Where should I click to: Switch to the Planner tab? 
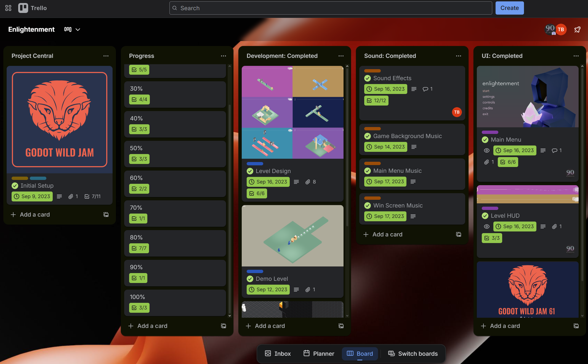click(x=319, y=354)
